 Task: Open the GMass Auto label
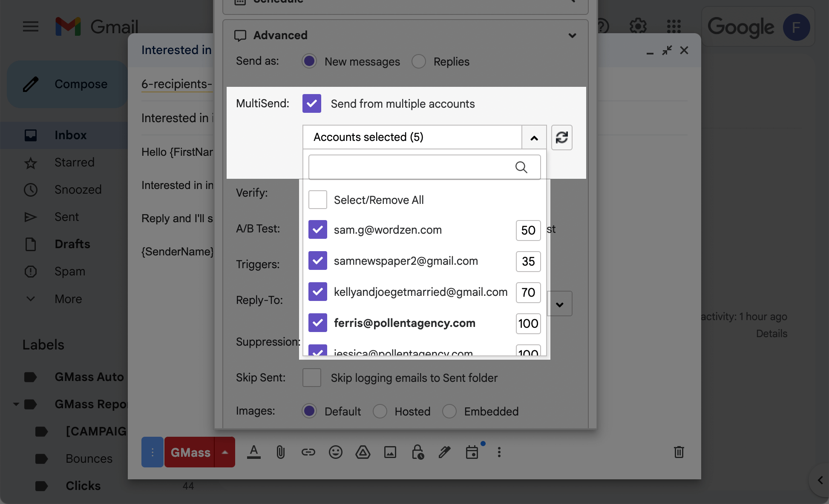point(89,377)
